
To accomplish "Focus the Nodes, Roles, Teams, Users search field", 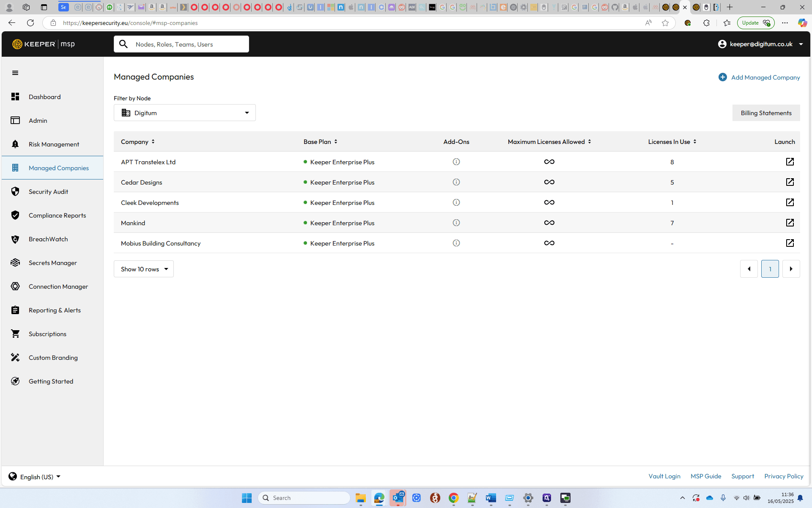I will pyautogui.click(x=181, y=44).
